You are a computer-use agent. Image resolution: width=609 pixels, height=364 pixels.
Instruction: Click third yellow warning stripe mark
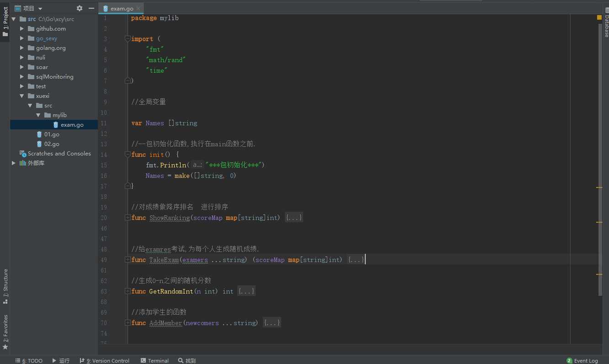(599, 274)
